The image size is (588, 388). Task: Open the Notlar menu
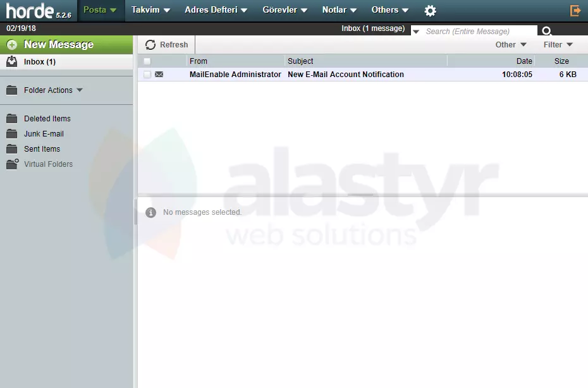339,10
